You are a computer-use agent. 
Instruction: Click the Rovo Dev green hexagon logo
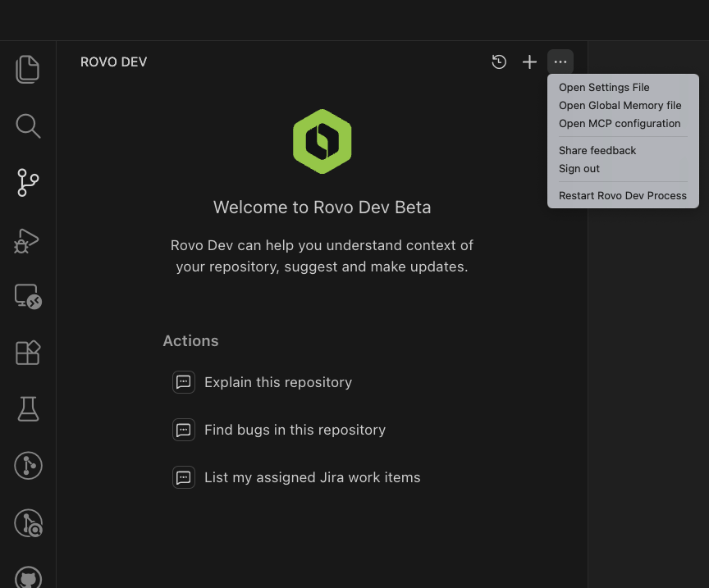322,141
